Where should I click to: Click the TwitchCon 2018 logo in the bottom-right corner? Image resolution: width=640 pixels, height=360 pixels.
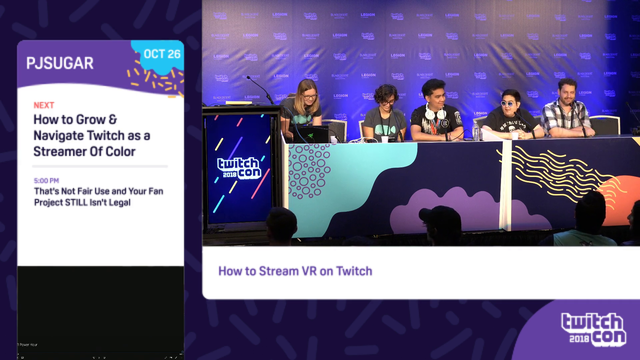click(x=593, y=330)
